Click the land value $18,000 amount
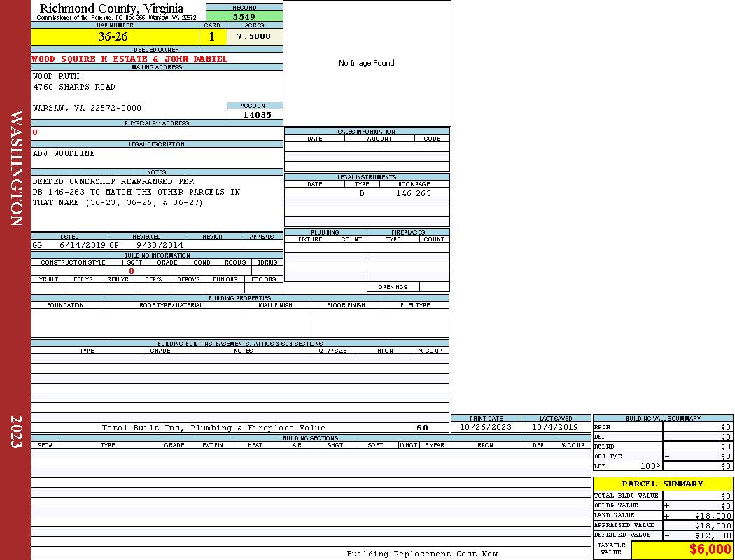The image size is (735, 560). 713,516
